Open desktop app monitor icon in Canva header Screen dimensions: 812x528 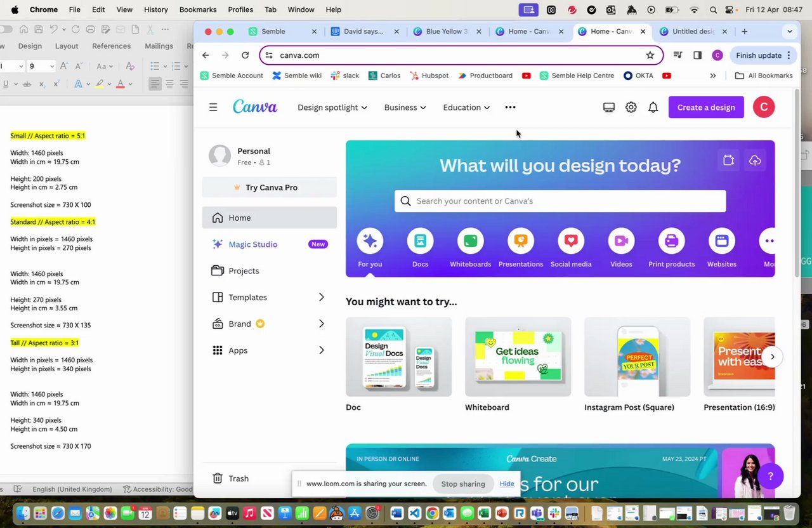609,107
